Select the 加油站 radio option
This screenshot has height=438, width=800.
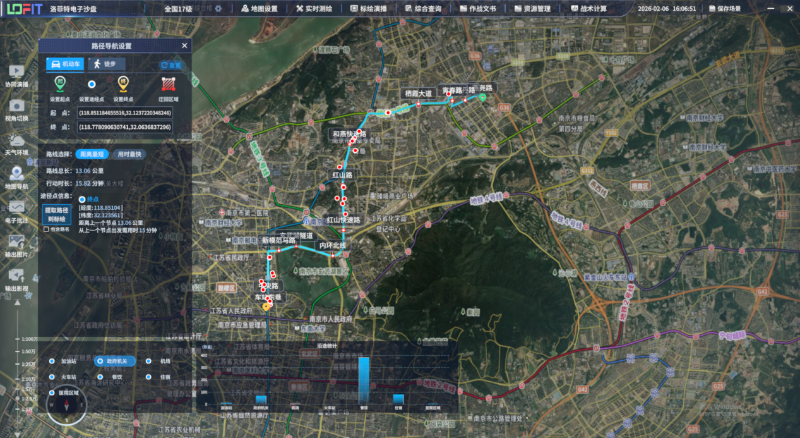tap(52, 361)
